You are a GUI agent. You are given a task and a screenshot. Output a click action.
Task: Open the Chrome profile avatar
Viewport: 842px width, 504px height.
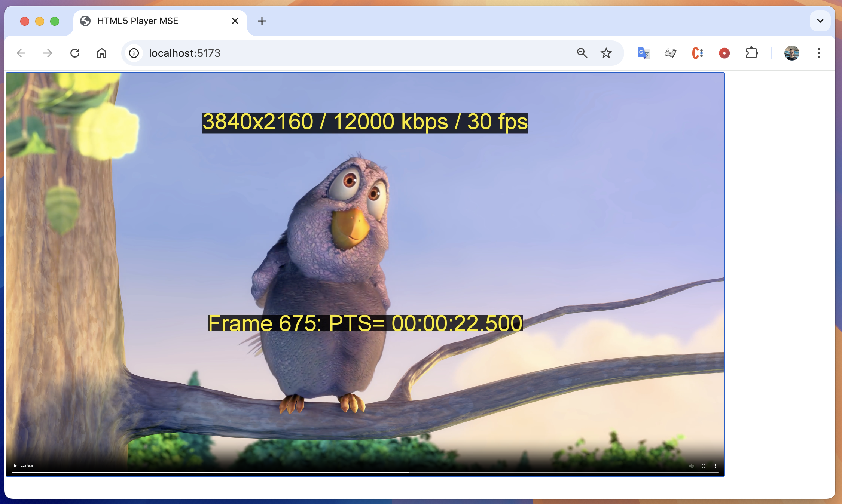pyautogui.click(x=792, y=53)
